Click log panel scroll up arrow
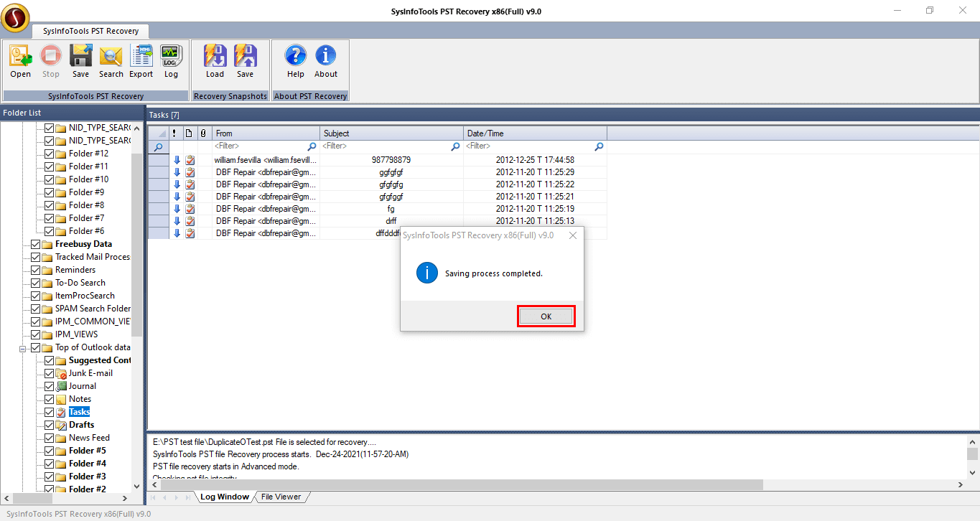The image size is (980, 521). (973, 442)
